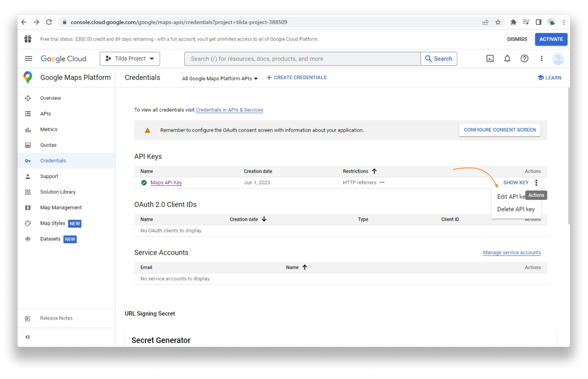Image resolution: width=588 pixels, height=379 pixels.
Task: Select Credentials in the sidebar
Action: [x=66, y=161]
